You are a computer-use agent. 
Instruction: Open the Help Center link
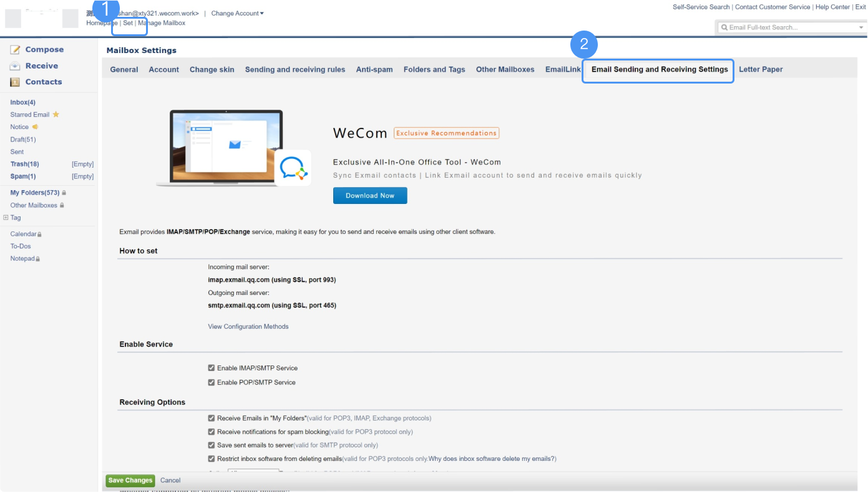tap(832, 7)
